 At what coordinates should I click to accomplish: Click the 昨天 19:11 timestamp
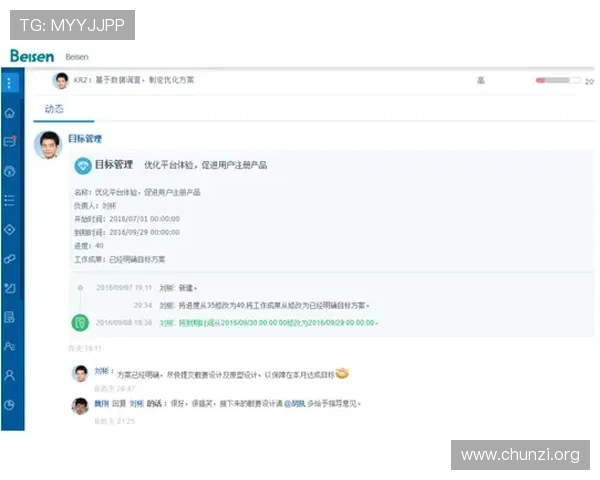pyautogui.click(x=85, y=348)
